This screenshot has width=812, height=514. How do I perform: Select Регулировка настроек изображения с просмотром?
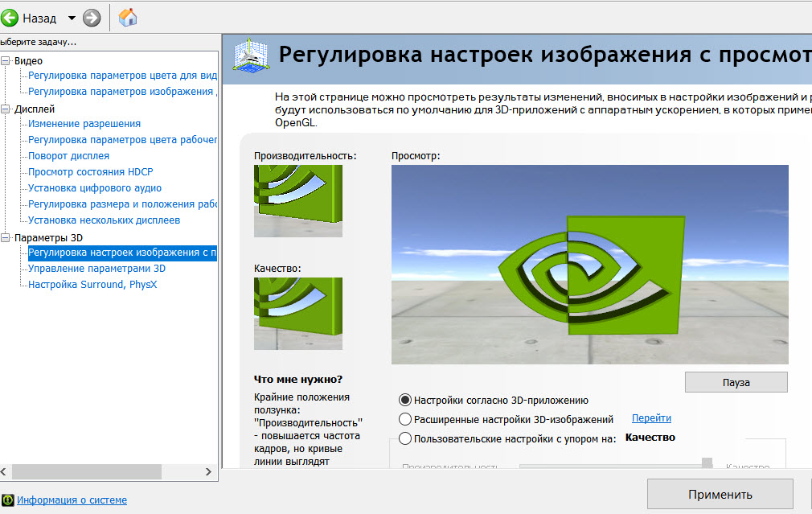tap(122, 253)
